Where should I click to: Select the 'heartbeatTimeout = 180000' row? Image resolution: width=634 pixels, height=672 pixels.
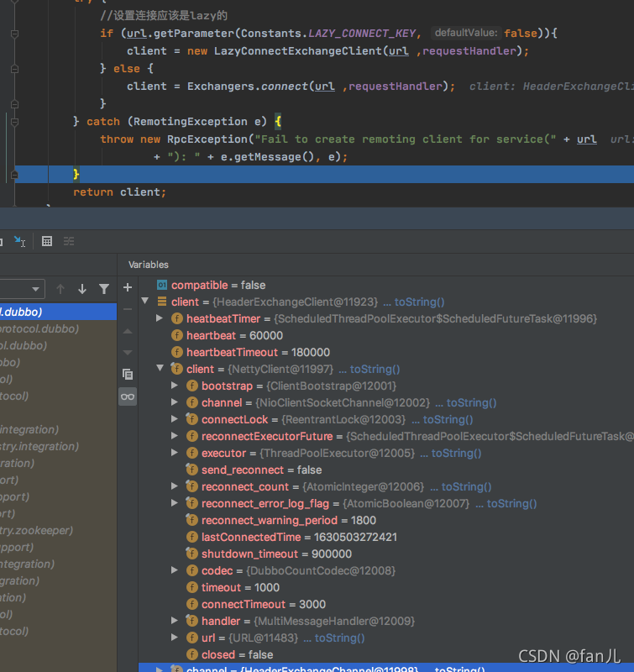[386, 352]
